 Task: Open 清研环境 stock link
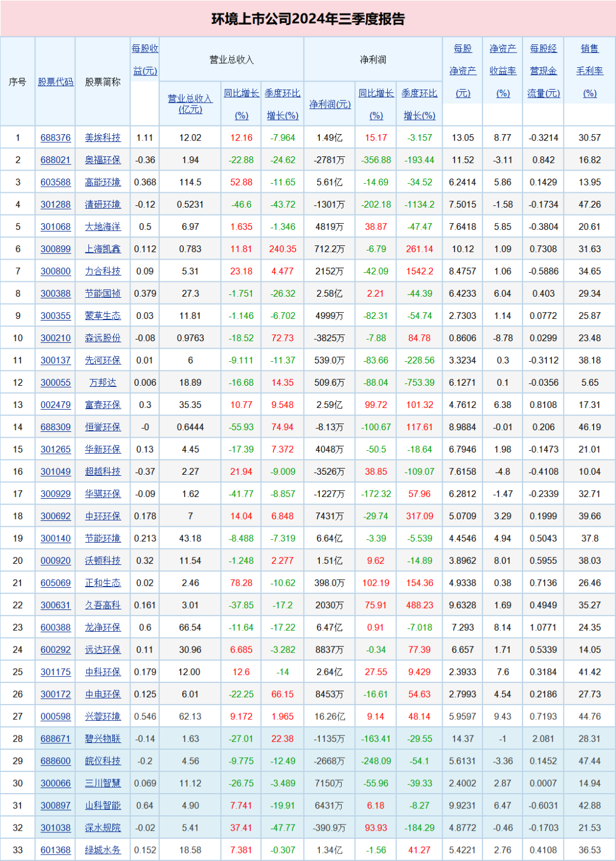(103, 204)
